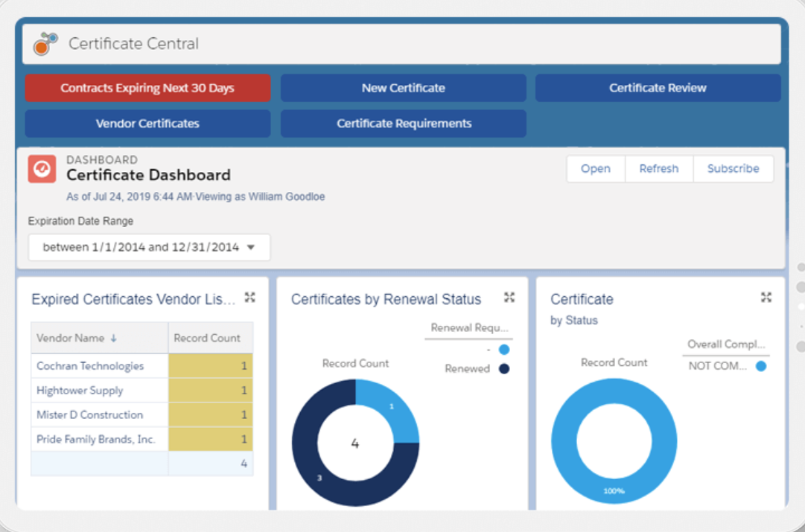This screenshot has width=805, height=532.
Task: Open the Expiration Date Range dropdown
Action: (148, 247)
